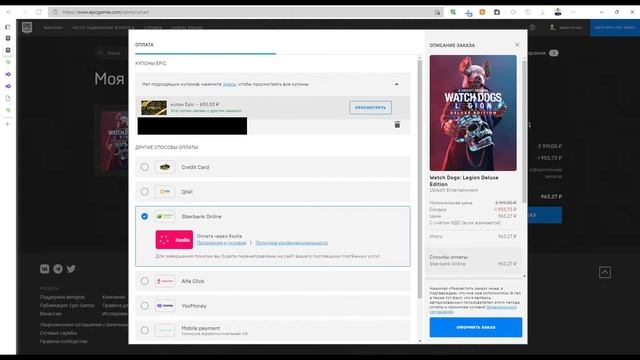Open Вакансии footer link

pos(51,314)
